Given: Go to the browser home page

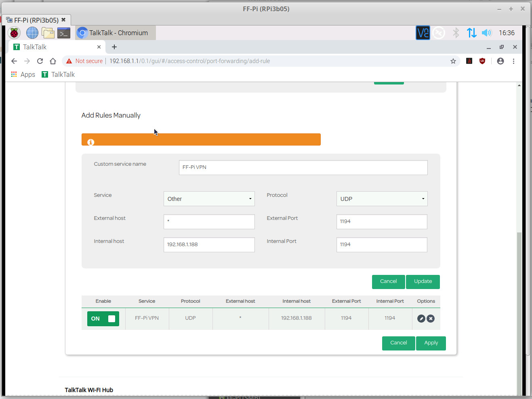Looking at the screenshot, I should tap(53, 61).
